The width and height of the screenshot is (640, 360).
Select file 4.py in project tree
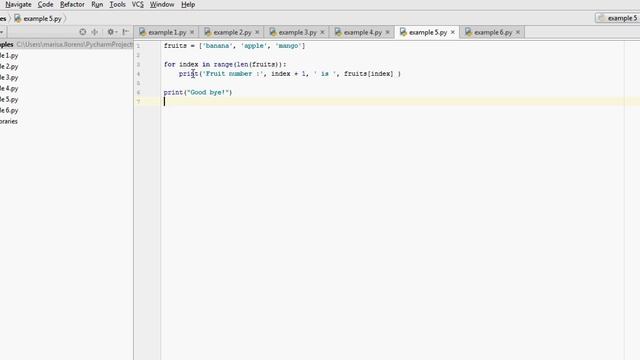(x=9, y=89)
